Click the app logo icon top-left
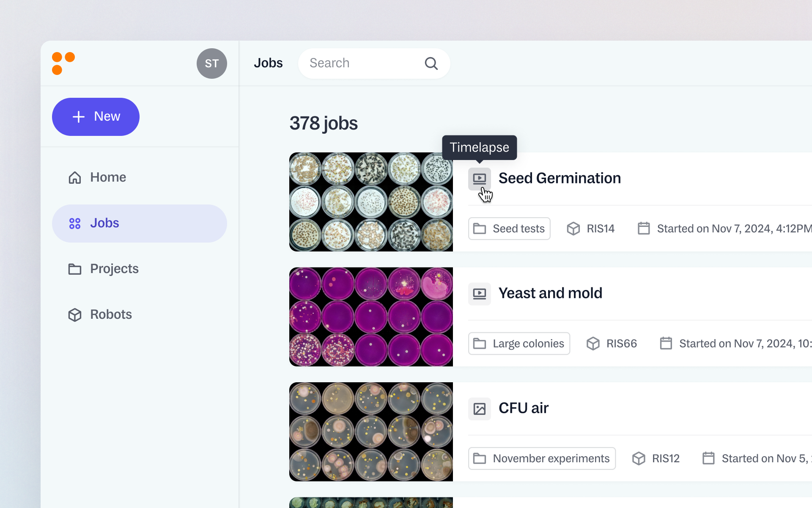This screenshot has height=508, width=812. [63, 63]
